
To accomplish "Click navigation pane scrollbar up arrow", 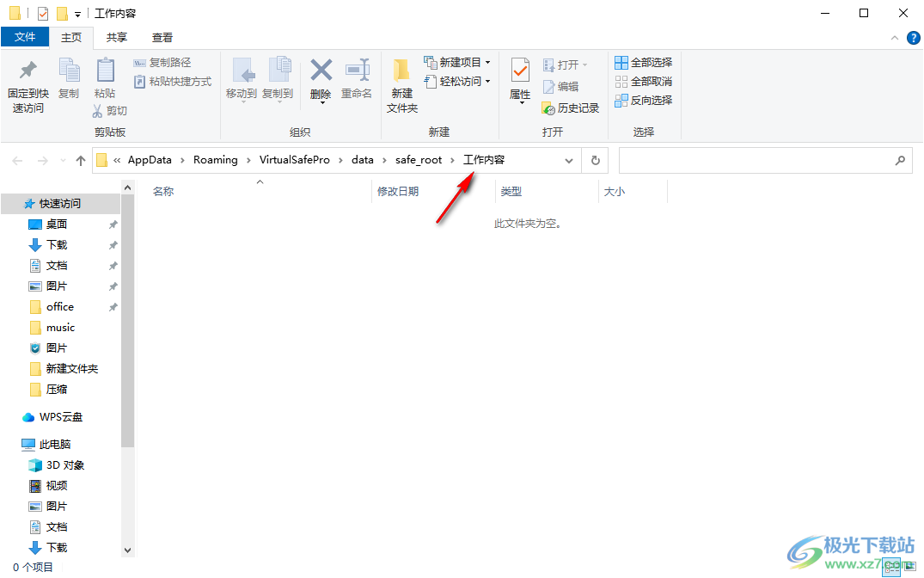I will [x=127, y=188].
